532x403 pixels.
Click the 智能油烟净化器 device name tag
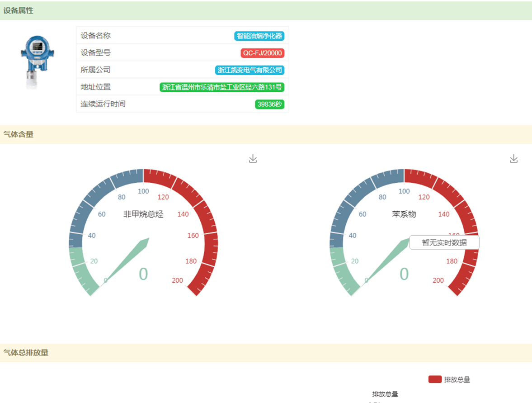click(x=259, y=36)
